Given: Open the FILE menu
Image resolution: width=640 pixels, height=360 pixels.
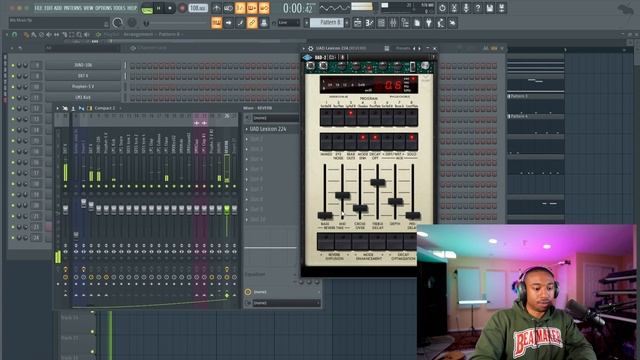Looking at the screenshot, I should coord(38,8).
